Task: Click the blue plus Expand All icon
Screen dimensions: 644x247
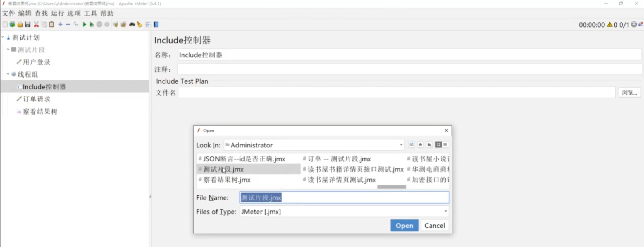Action: pos(60,25)
